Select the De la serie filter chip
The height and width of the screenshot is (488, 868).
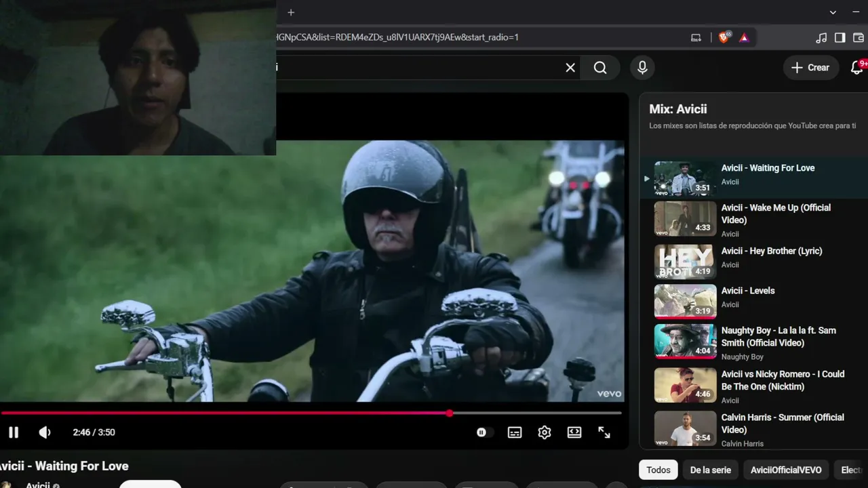[711, 470]
